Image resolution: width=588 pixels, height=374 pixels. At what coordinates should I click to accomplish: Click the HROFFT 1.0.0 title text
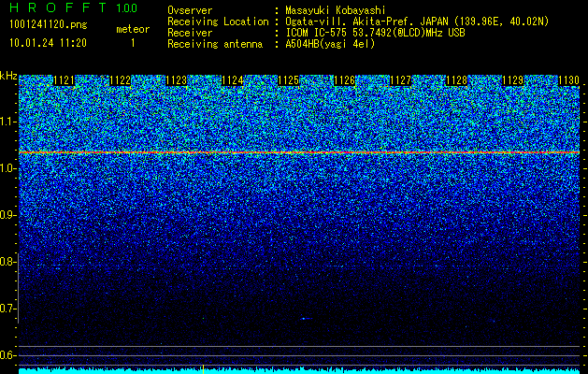(73, 7)
